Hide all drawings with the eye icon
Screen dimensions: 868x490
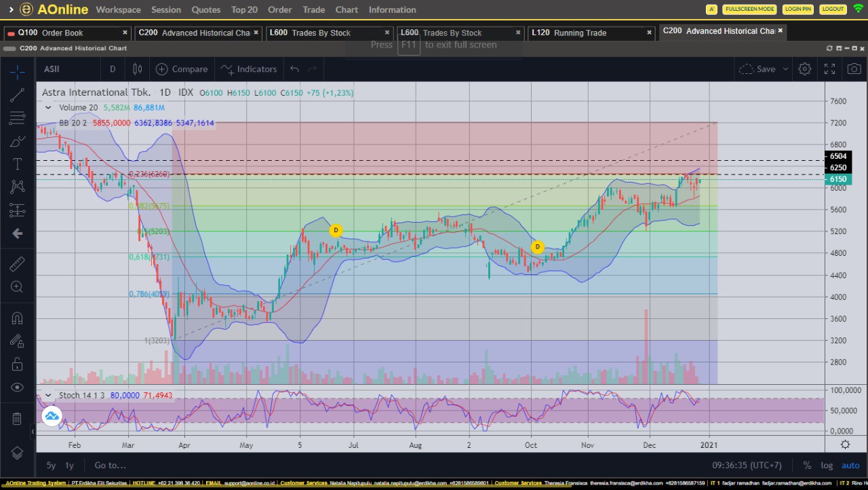18,388
